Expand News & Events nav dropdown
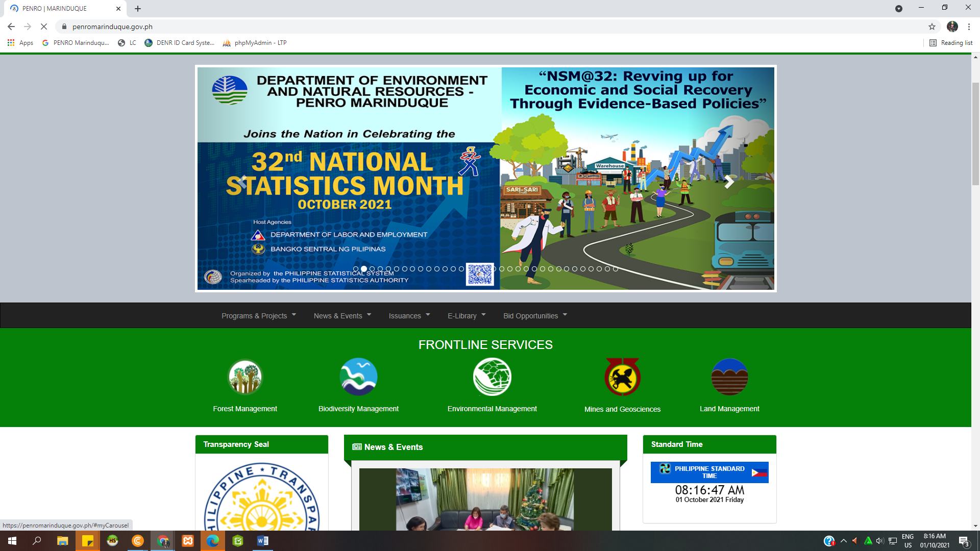980x551 pixels. pyautogui.click(x=342, y=316)
